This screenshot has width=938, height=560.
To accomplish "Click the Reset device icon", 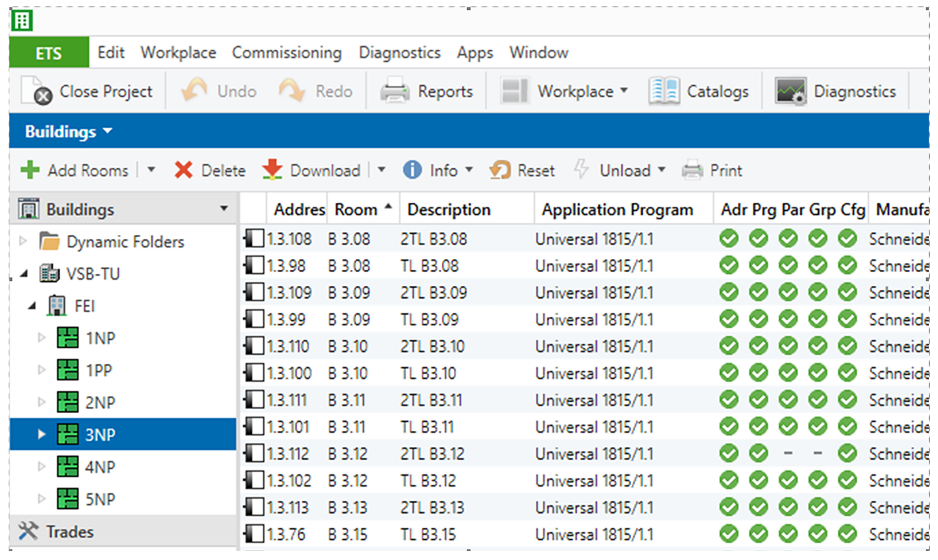I will (500, 170).
